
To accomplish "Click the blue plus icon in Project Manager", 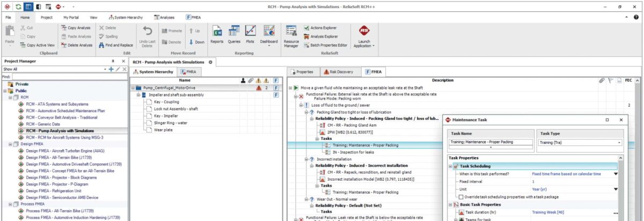I will click(111, 69).
